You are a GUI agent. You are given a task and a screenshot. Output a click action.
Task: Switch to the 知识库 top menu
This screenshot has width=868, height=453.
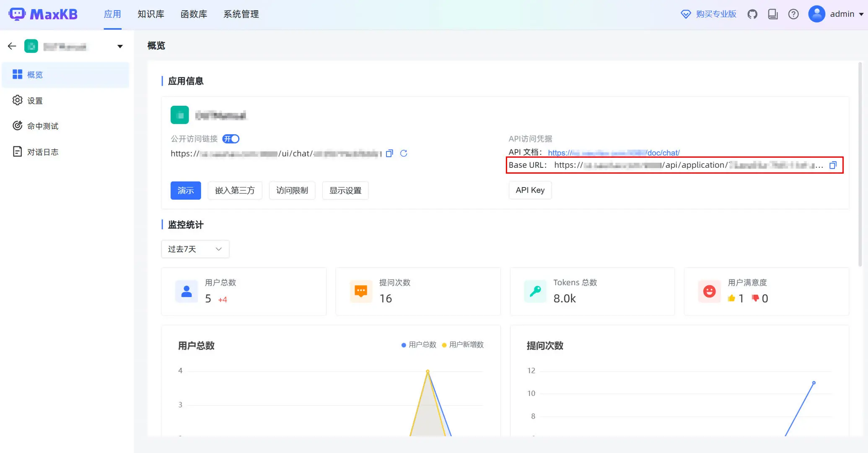point(151,14)
